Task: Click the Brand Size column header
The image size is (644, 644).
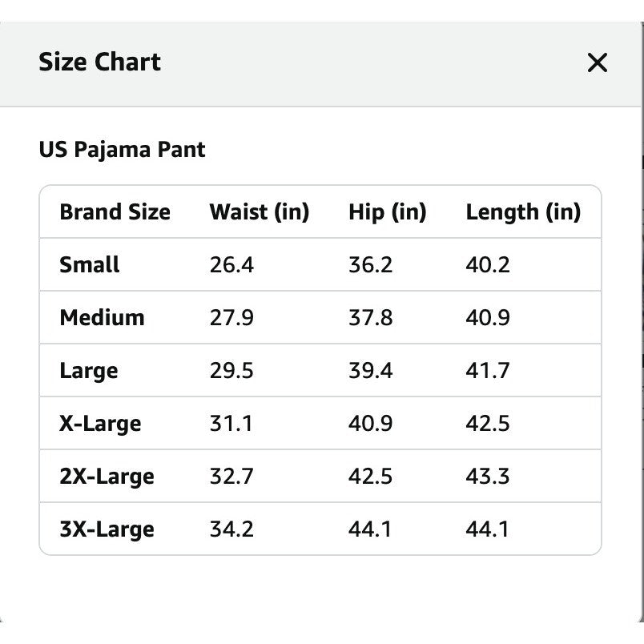Action: (x=115, y=212)
